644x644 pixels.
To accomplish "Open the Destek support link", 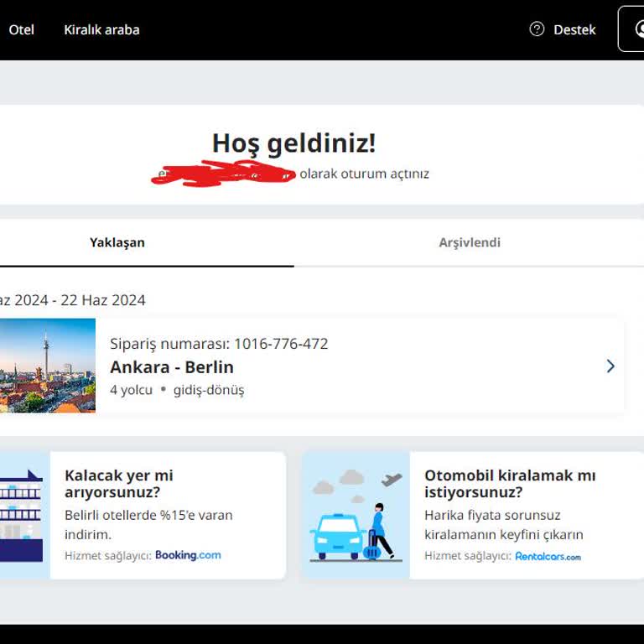I will (574, 30).
